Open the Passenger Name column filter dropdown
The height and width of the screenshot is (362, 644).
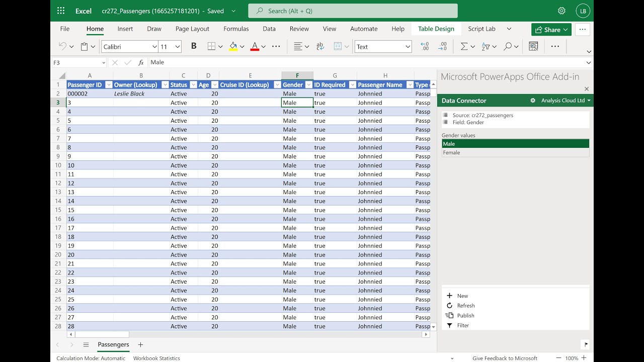pos(410,85)
